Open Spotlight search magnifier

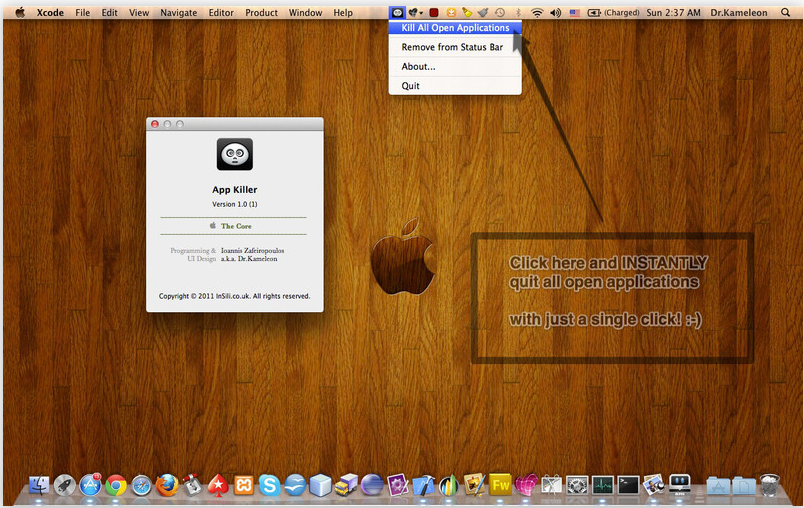click(x=786, y=13)
